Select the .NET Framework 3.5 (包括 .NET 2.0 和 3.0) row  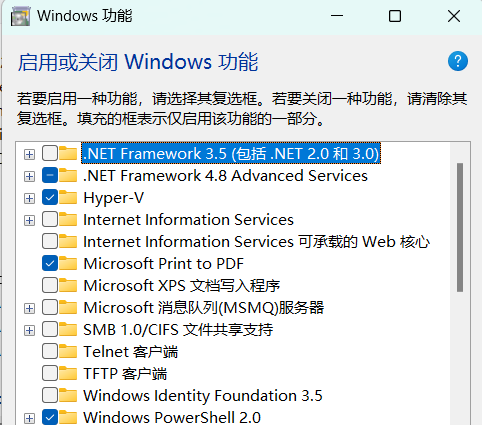[231, 154]
